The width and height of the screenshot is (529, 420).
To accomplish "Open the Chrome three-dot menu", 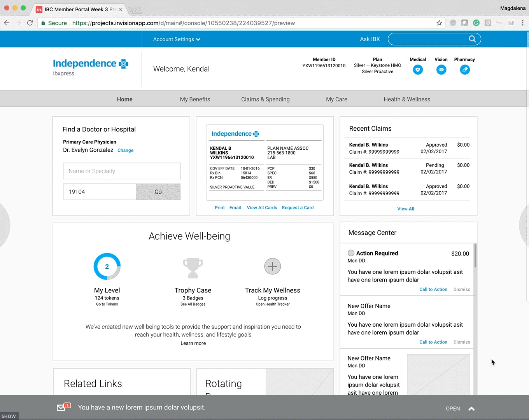I will pos(523,23).
